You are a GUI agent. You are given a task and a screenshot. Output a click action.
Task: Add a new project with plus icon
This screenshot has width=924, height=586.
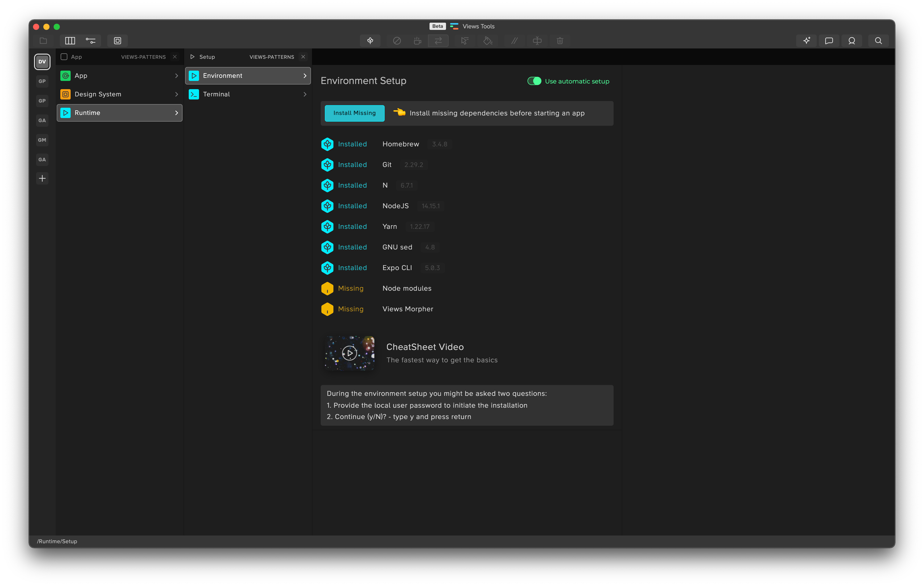pos(42,178)
